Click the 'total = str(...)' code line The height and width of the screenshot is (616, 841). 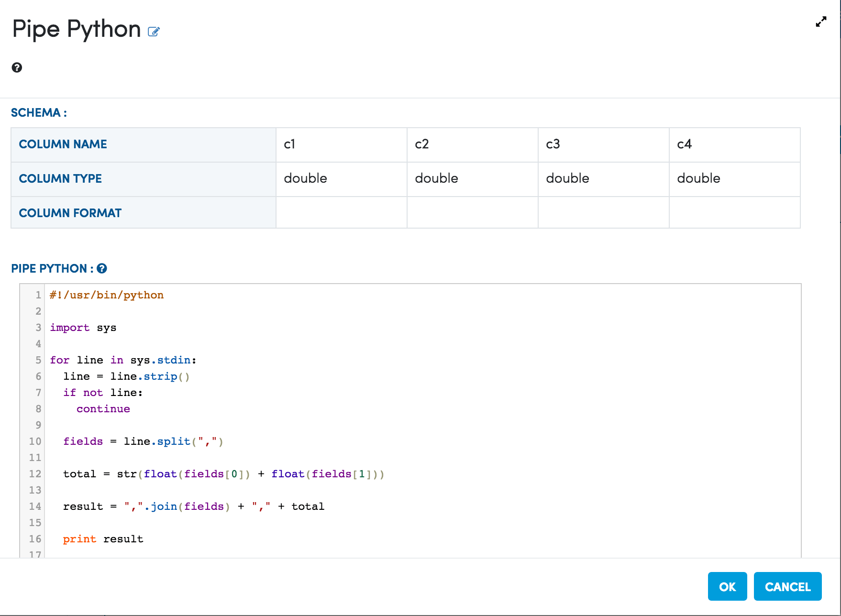click(x=223, y=474)
